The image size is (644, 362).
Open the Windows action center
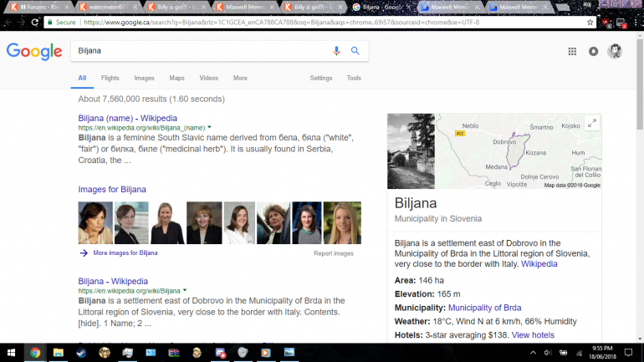(628, 353)
